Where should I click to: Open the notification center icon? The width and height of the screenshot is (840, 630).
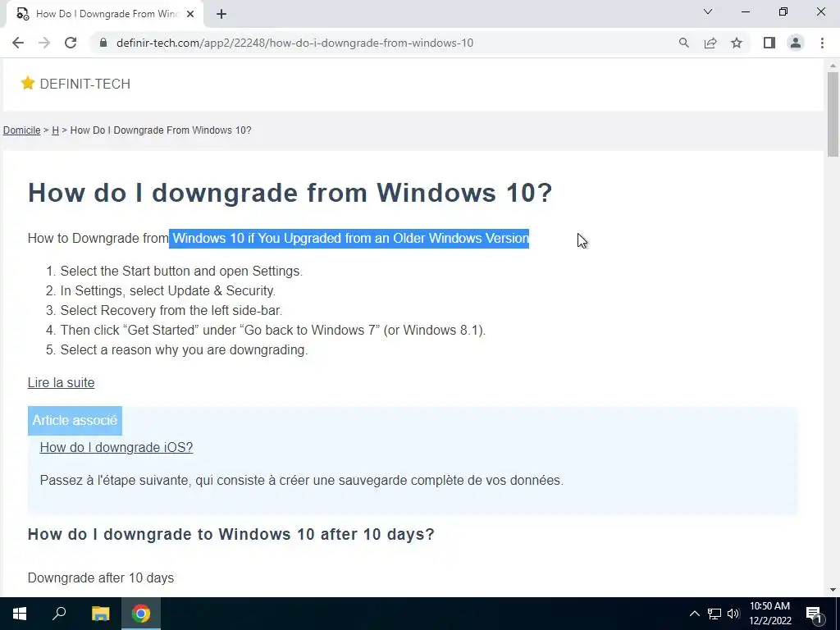click(x=814, y=614)
